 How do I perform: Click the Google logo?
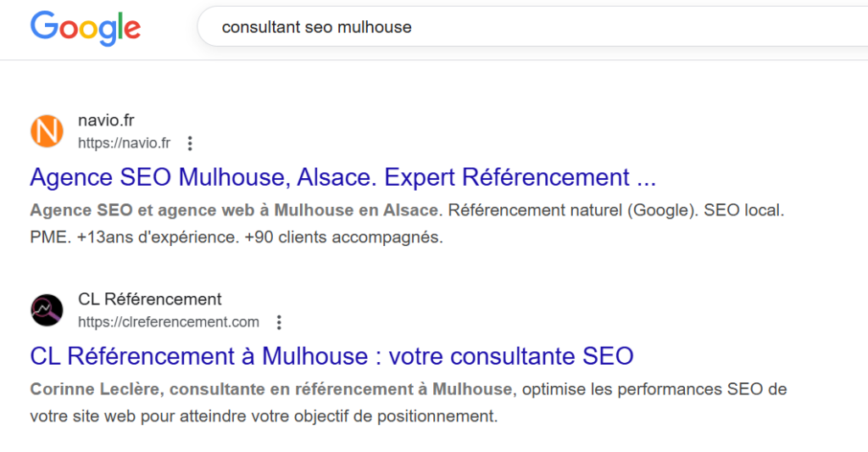click(86, 28)
